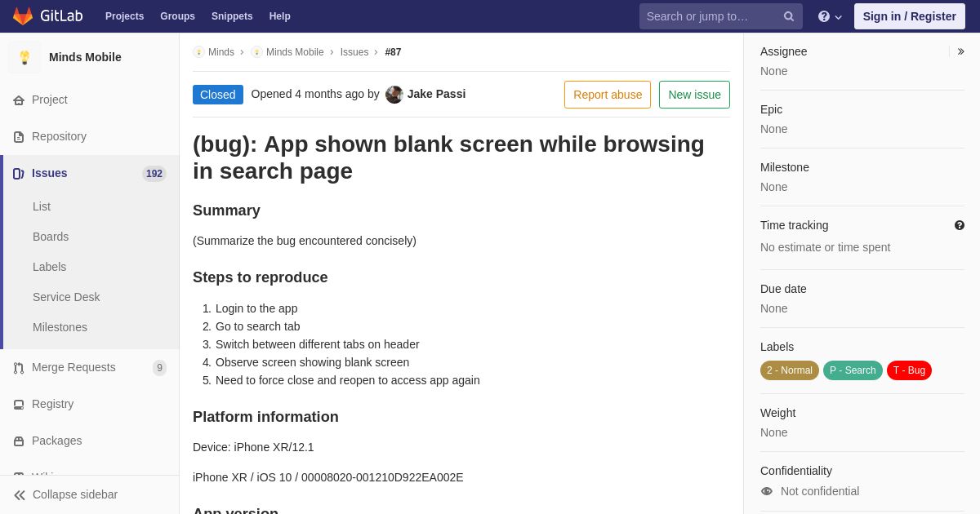Open Jake Passi's profile link
Image resolution: width=980 pixels, height=514 pixels.
tap(436, 94)
